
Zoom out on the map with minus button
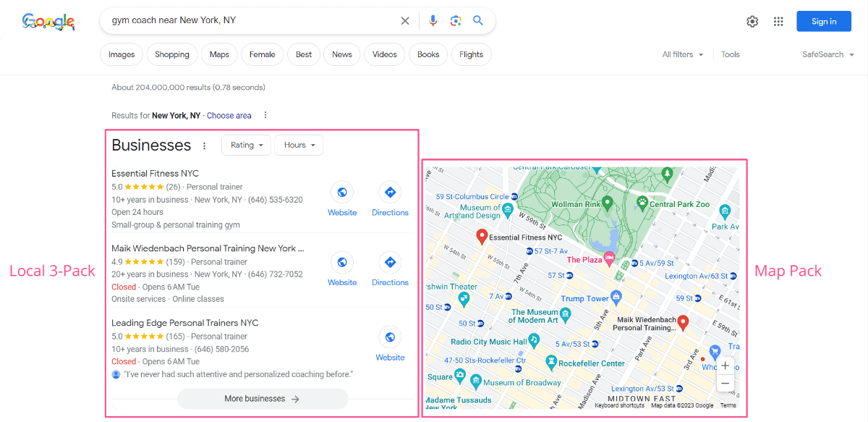tap(726, 384)
